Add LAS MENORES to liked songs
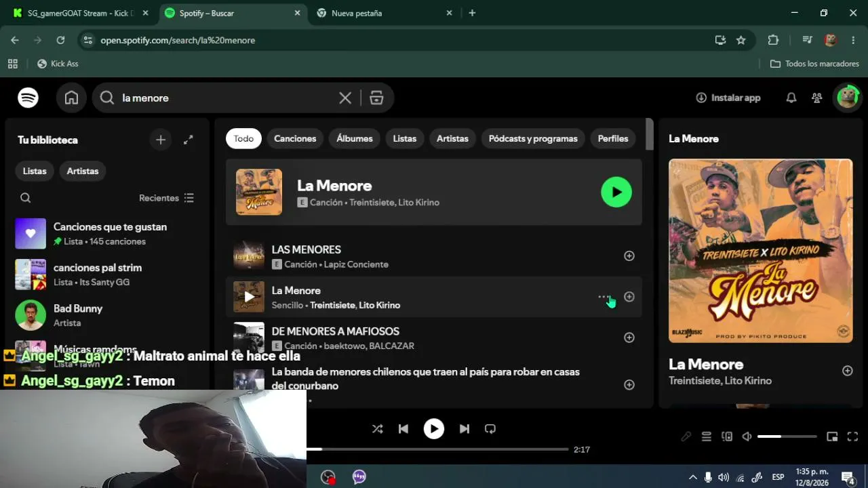 tap(629, 256)
